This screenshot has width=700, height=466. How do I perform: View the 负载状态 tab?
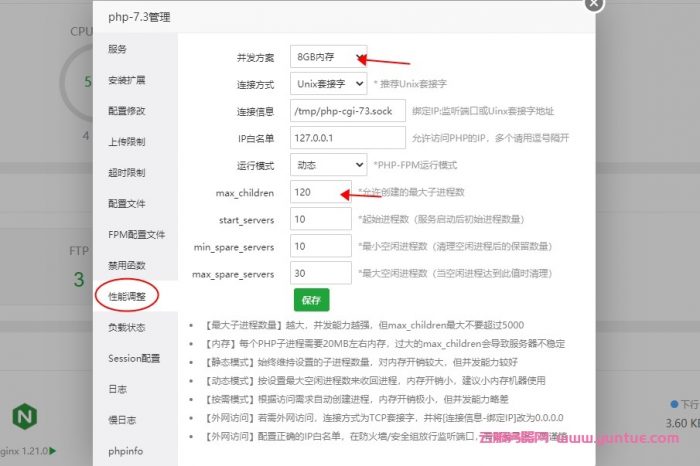(x=126, y=327)
